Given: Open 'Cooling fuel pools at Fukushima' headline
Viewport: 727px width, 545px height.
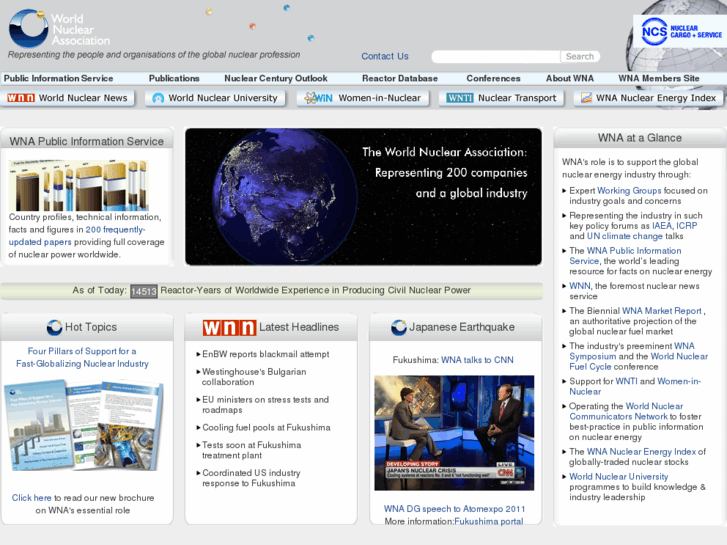Looking at the screenshot, I should pyautogui.click(x=266, y=427).
